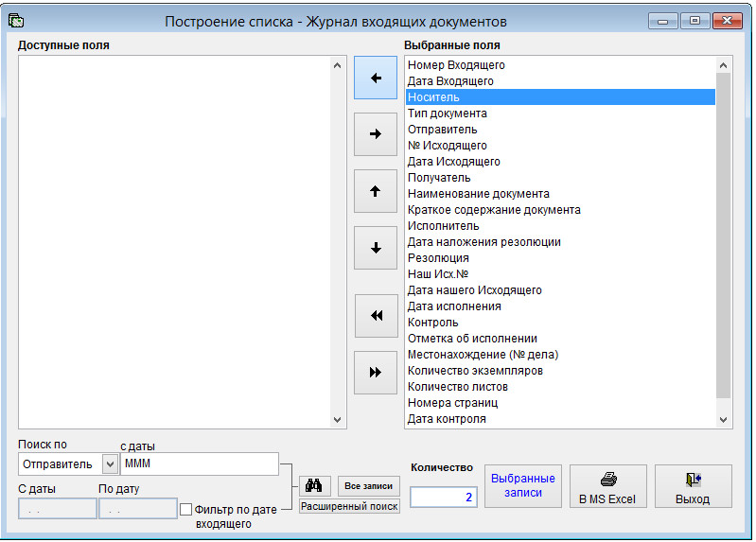The width and height of the screenshot is (756, 542).
Task: Select Дата исполнения field
Action: click(x=560, y=306)
